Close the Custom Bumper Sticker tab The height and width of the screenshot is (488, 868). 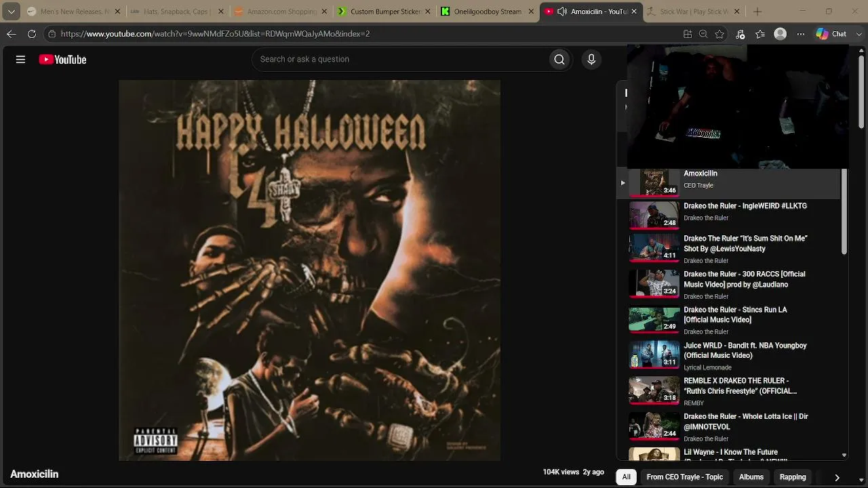click(x=427, y=12)
